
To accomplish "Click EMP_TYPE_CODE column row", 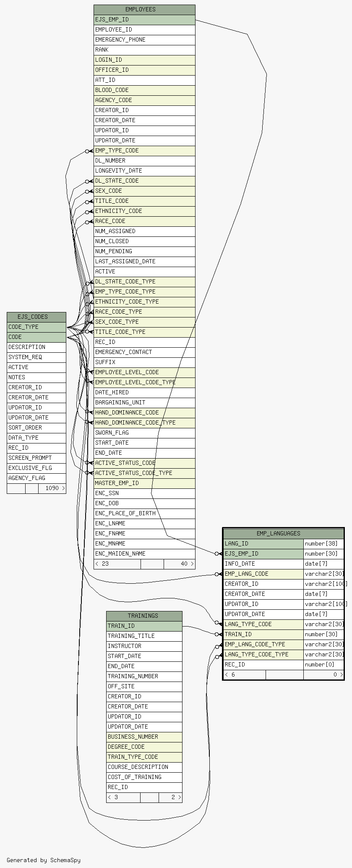I will [144, 151].
